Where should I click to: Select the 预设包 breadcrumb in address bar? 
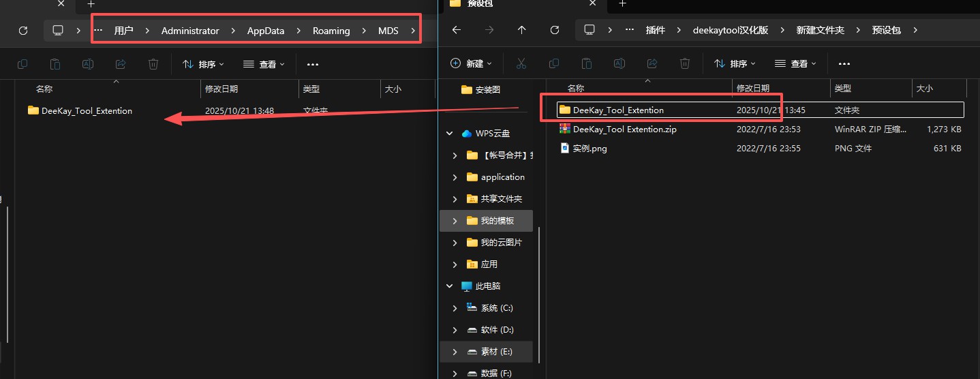pos(887,30)
